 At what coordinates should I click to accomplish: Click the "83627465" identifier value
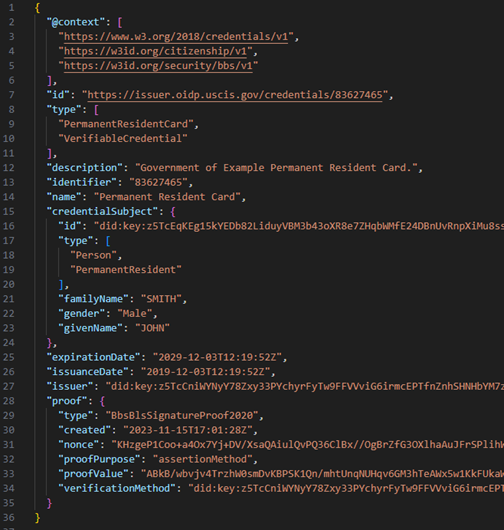tap(158, 182)
